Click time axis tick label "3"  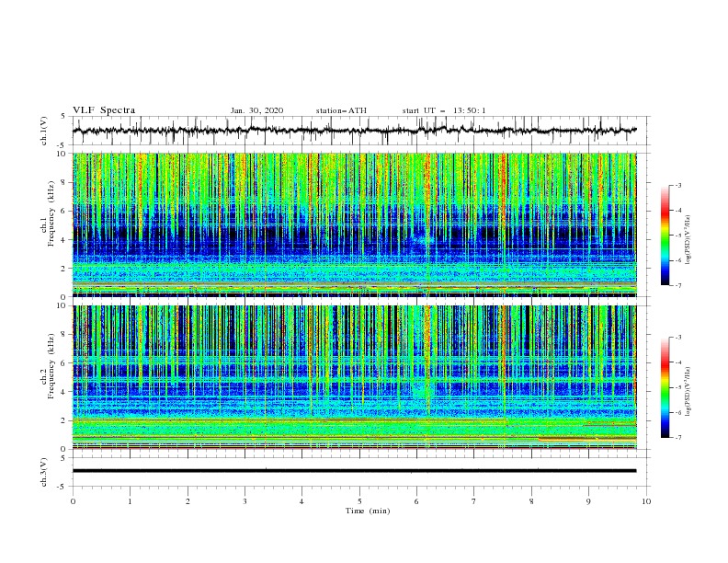coord(245,501)
